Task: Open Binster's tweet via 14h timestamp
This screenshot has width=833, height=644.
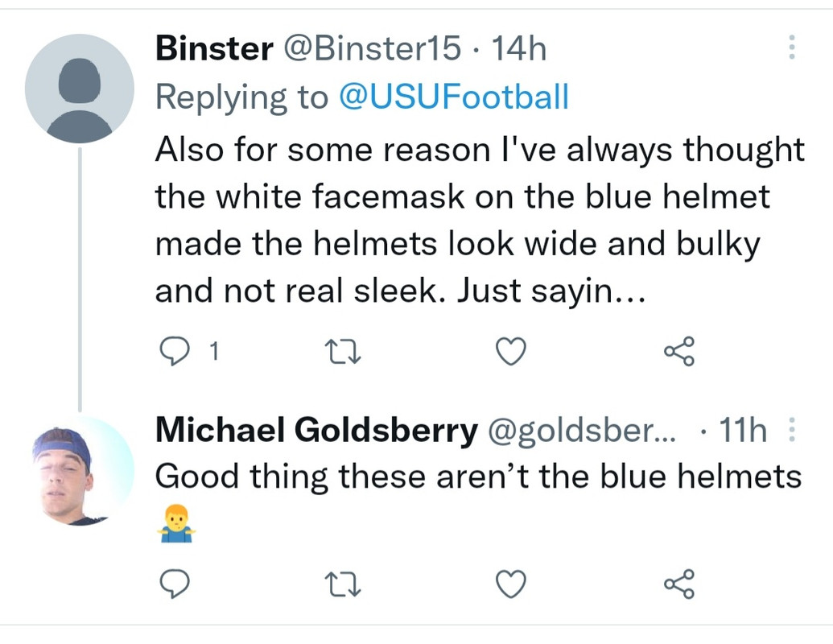Action: [x=519, y=48]
